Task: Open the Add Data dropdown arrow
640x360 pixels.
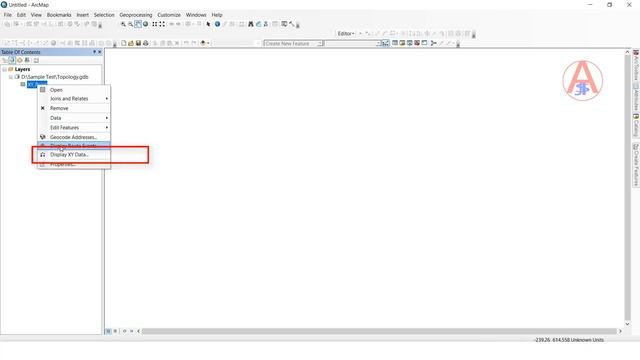Action: pos(208,43)
